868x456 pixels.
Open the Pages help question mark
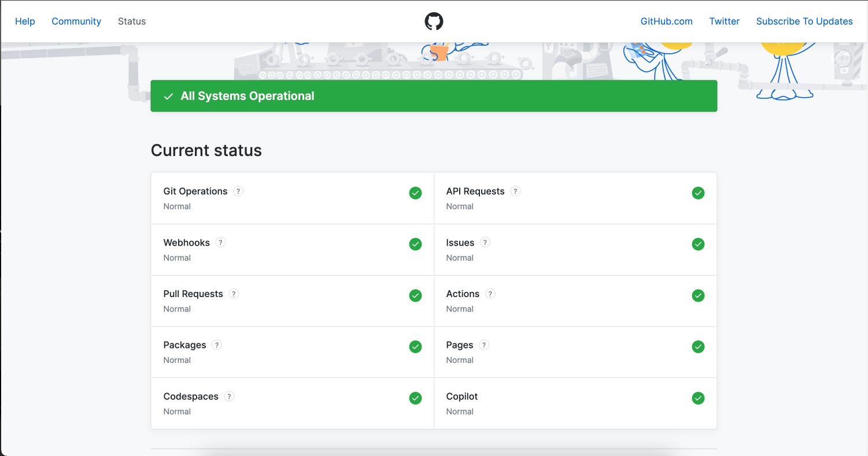(x=484, y=345)
